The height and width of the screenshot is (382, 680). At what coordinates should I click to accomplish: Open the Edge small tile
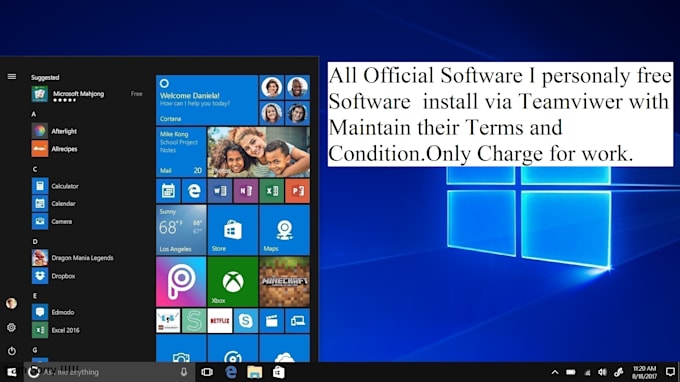[194, 191]
